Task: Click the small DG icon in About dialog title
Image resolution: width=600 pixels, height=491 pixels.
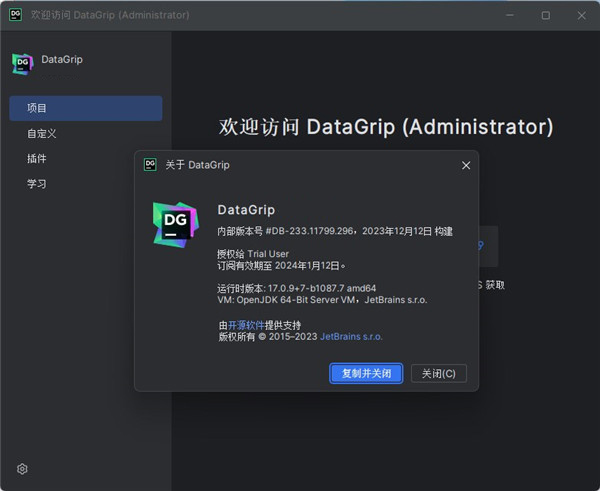Action: (x=150, y=165)
